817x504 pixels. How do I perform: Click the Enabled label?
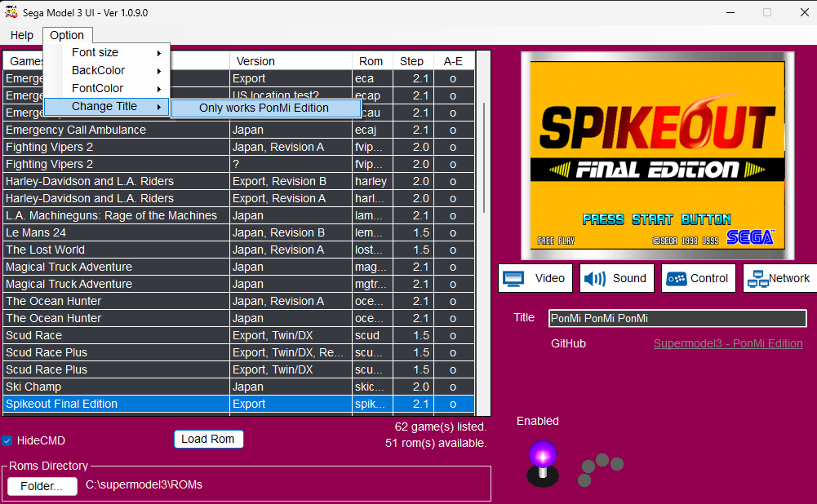(538, 421)
